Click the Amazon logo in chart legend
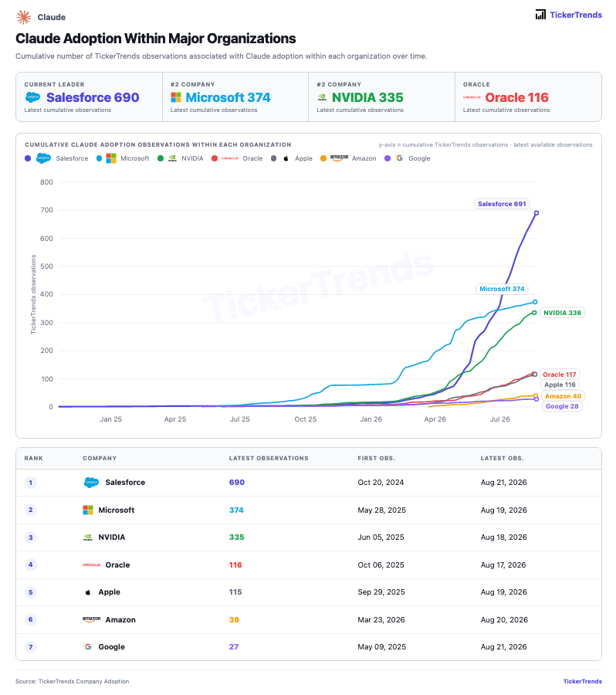616x695 pixels. coord(339,158)
